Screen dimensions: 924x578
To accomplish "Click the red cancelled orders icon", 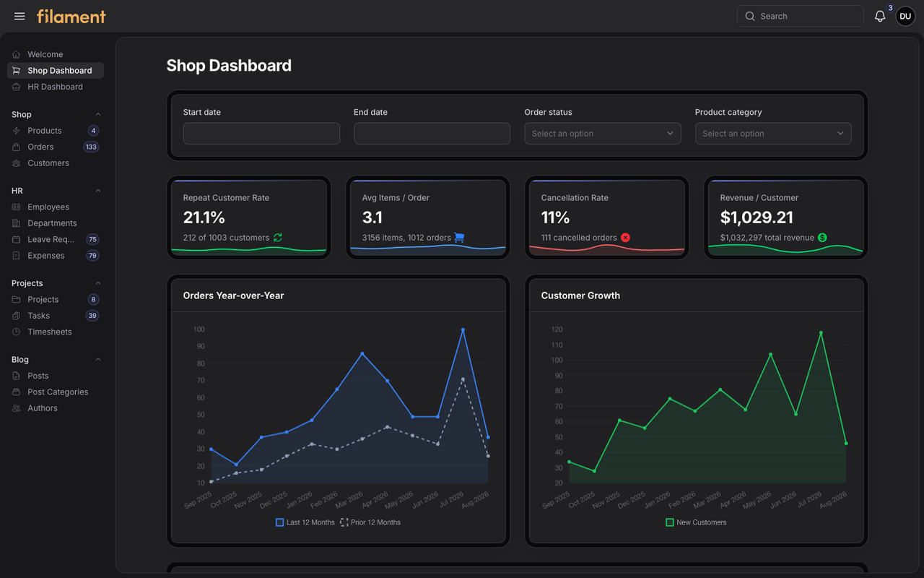I will 625,238.
